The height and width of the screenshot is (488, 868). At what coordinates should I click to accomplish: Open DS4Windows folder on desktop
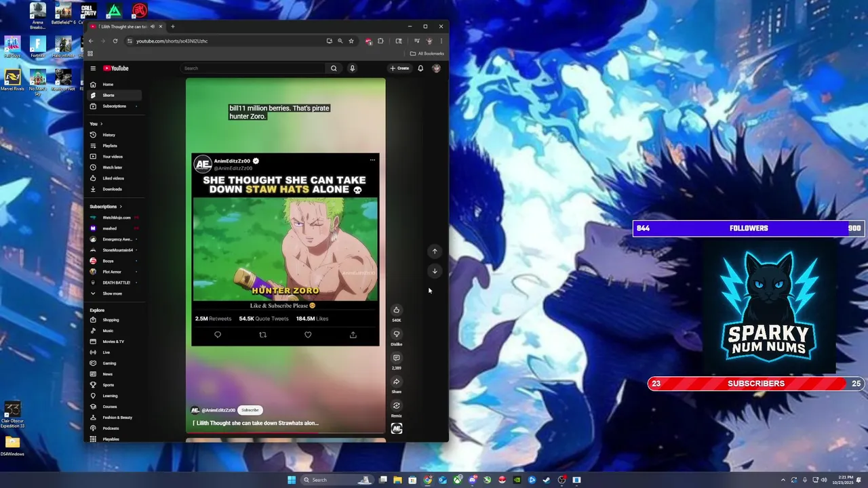click(12, 446)
